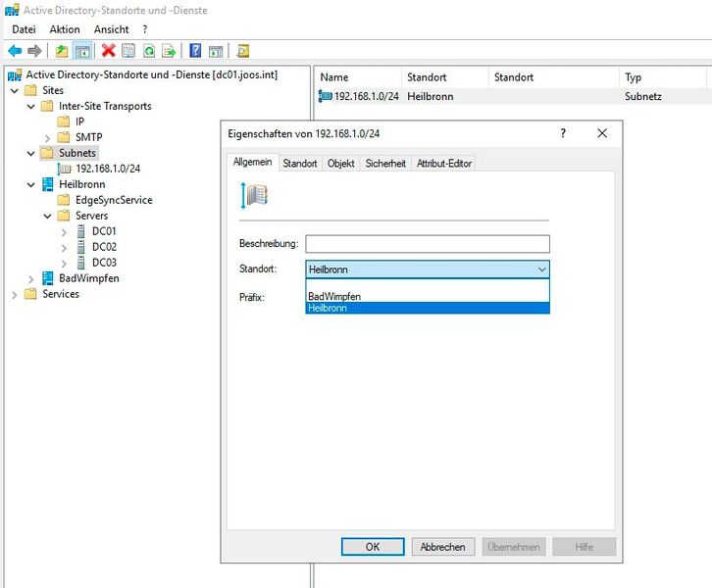The height and width of the screenshot is (588, 712).
Task: Click the Abbrechen button
Action: (x=442, y=547)
